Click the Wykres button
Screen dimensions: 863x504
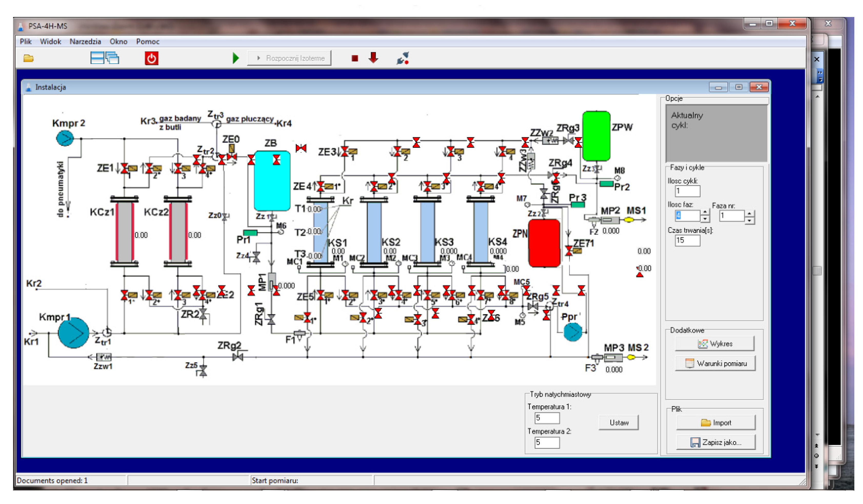coord(714,344)
